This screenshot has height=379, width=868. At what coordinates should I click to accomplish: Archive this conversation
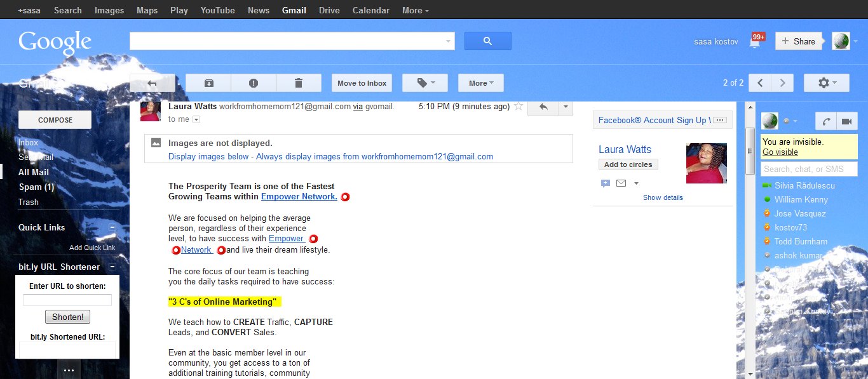[208, 83]
